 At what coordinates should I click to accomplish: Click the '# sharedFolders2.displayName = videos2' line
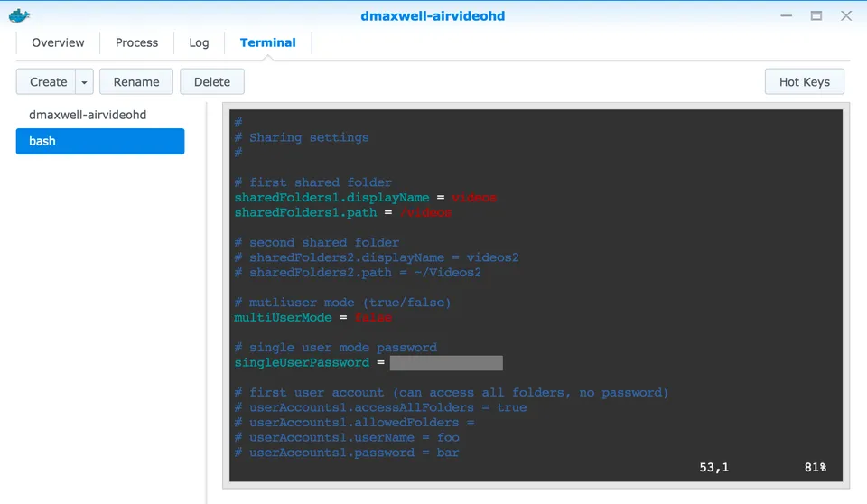click(377, 257)
